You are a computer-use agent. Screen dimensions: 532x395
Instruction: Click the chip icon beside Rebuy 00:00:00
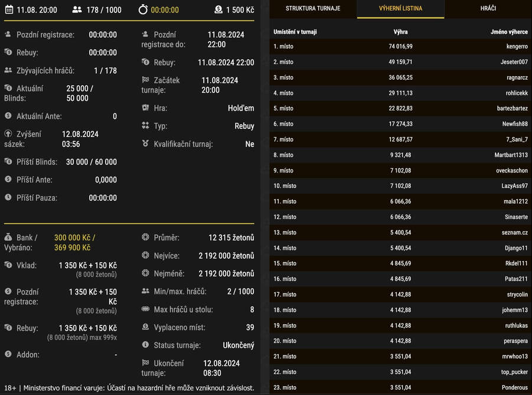(8, 53)
